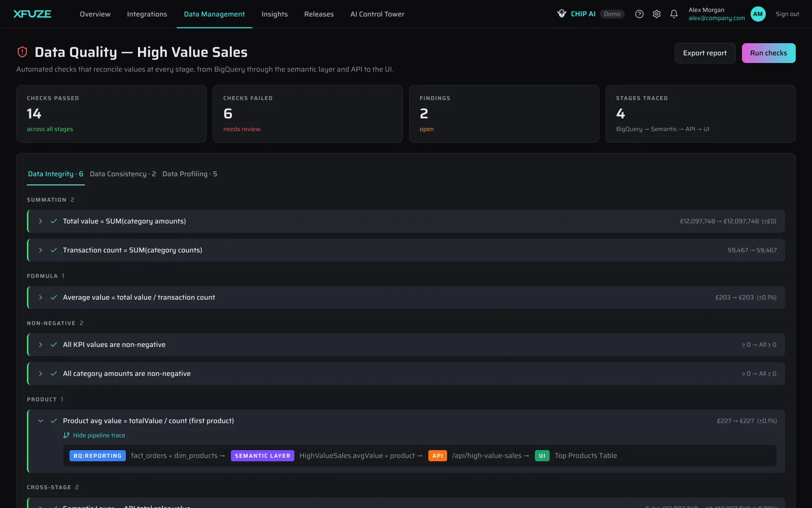This screenshot has height=508, width=812.
Task: Click the Findings summary card
Action: point(504,114)
